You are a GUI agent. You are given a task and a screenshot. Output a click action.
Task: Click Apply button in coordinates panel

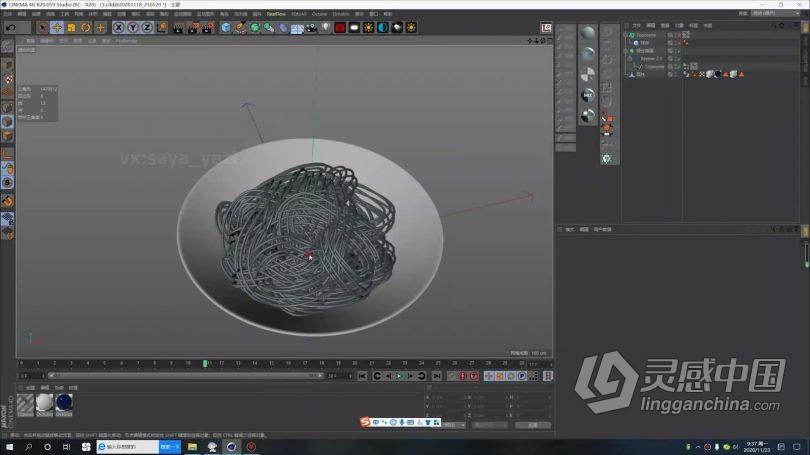533,425
